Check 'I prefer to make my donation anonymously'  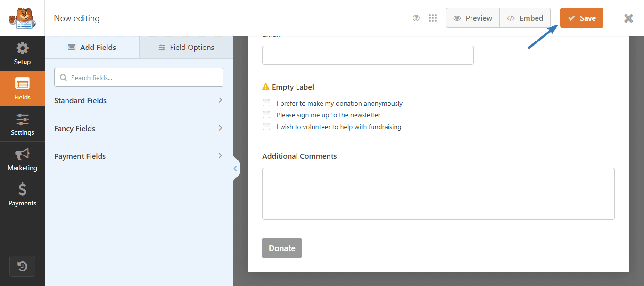pos(266,103)
